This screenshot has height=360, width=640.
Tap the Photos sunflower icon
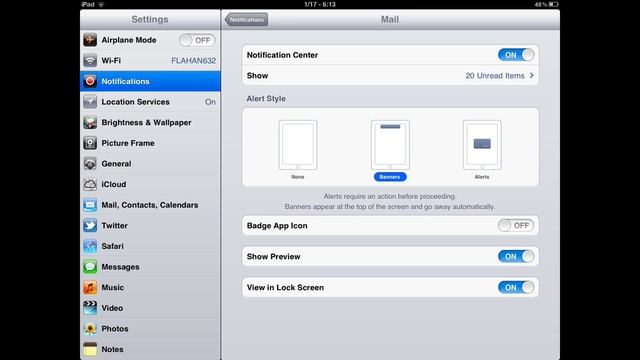click(x=90, y=329)
